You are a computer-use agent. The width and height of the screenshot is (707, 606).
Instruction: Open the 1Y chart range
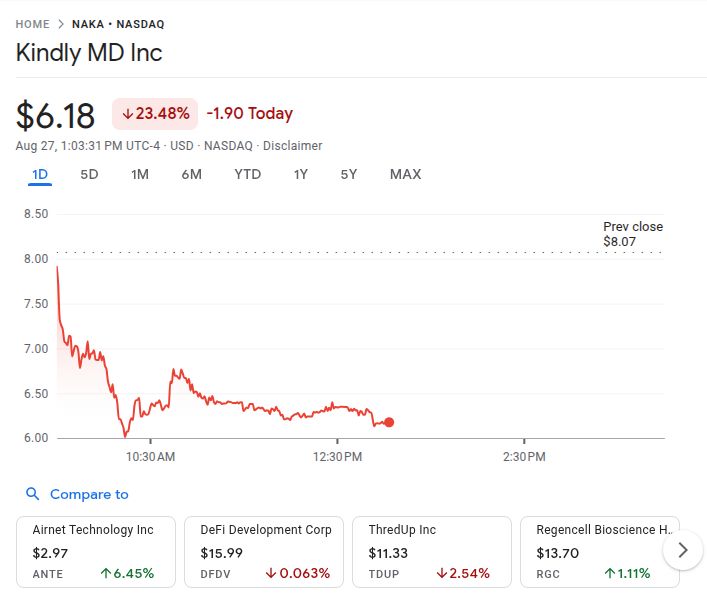coord(301,175)
